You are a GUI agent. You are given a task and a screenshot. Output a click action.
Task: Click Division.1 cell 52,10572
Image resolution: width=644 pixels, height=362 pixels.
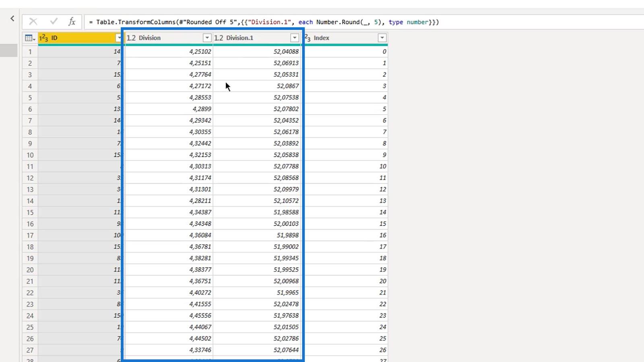(x=257, y=201)
